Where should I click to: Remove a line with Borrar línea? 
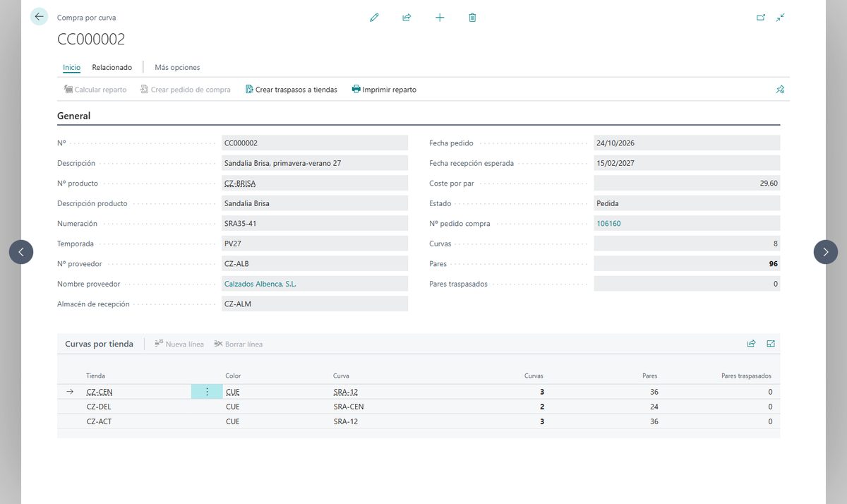[239, 344]
